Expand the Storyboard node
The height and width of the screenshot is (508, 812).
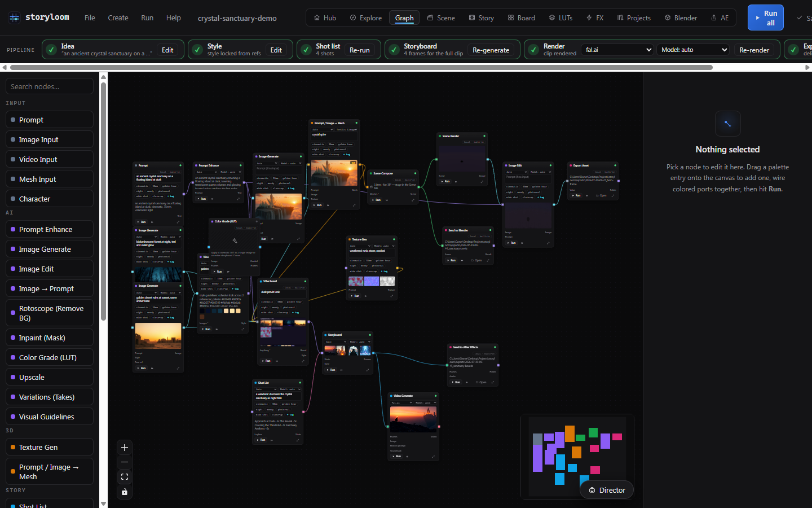[367, 370]
